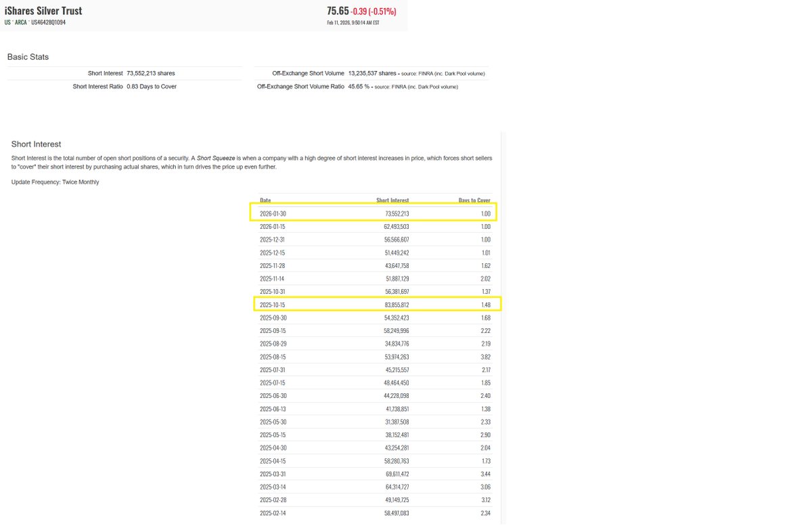Sort by the Short Interest column header
This screenshot has width=812, height=530.
(x=392, y=200)
